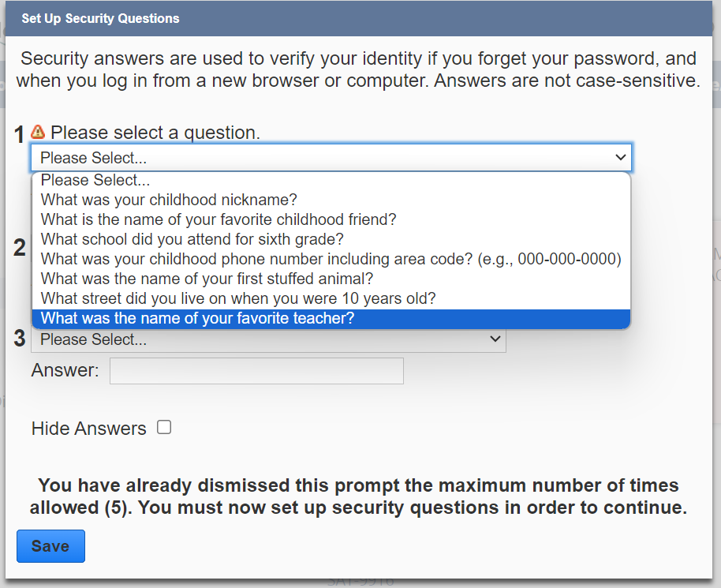Select the childhood phone number question
The image size is (721, 588).
pyautogui.click(x=331, y=259)
